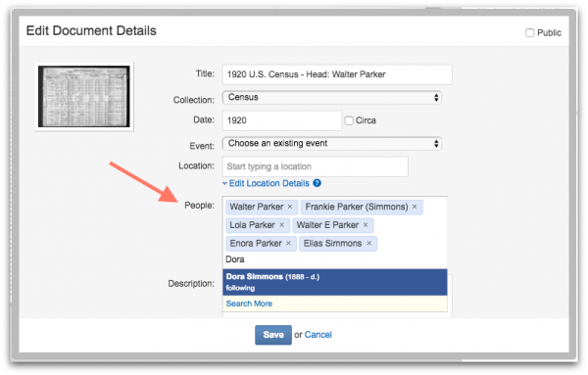
Task: Click the Title text field
Action: tap(337, 74)
